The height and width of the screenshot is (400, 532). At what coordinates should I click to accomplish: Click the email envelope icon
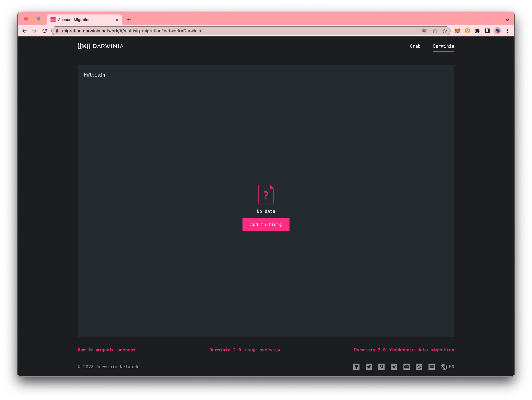[x=431, y=367]
